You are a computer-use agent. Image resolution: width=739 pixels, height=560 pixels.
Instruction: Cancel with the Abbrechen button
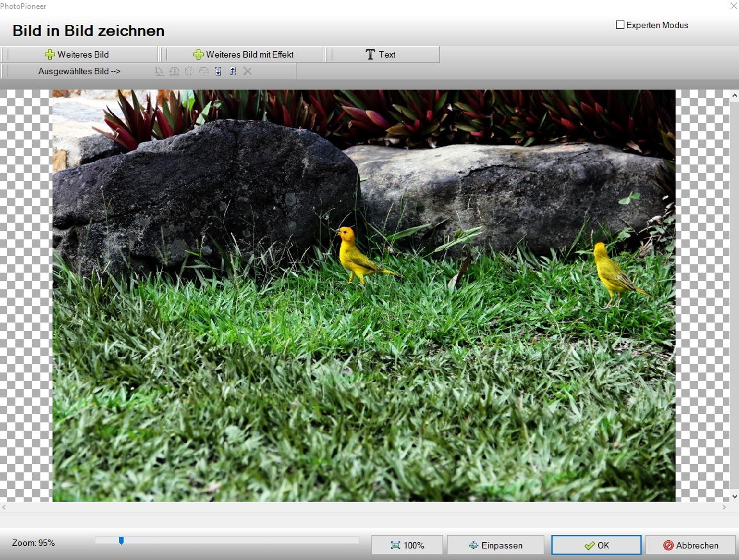click(x=690, y=545)
